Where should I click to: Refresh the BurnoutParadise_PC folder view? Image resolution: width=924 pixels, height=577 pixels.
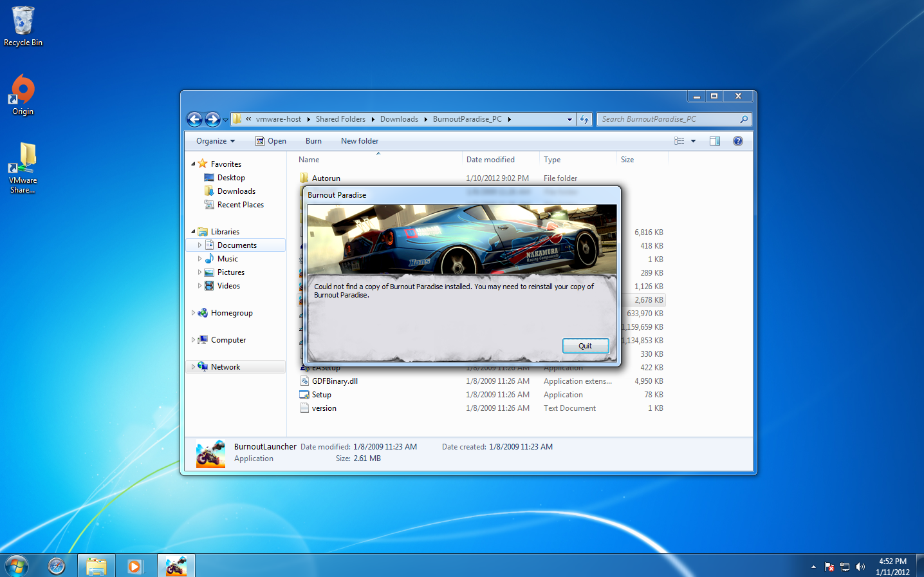pyautogui.click(x=584, y=119)
